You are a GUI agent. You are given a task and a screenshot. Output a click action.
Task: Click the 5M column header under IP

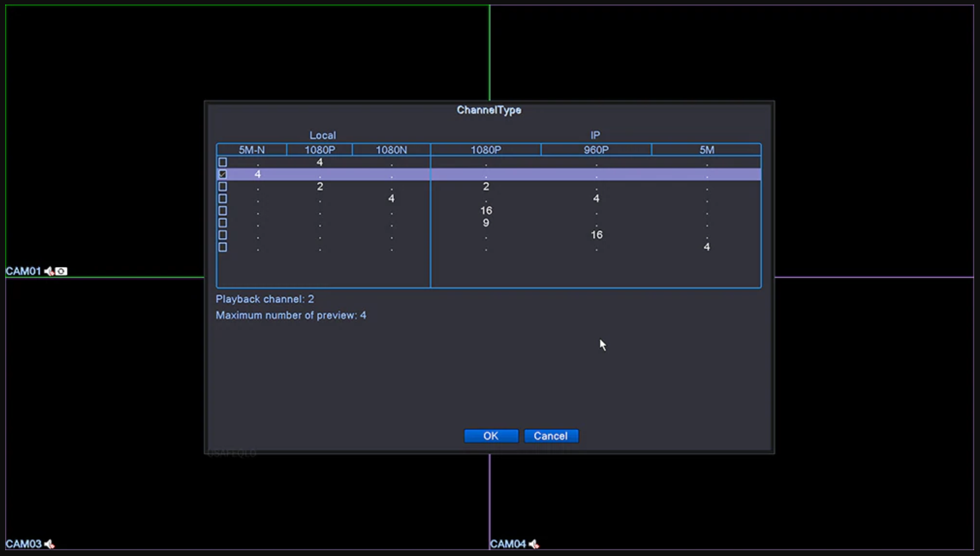[706, 150]
